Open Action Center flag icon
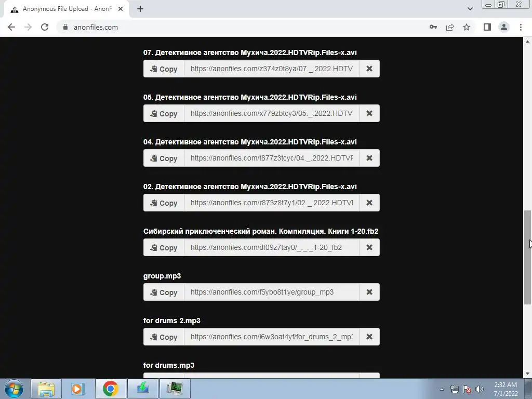 467,389
